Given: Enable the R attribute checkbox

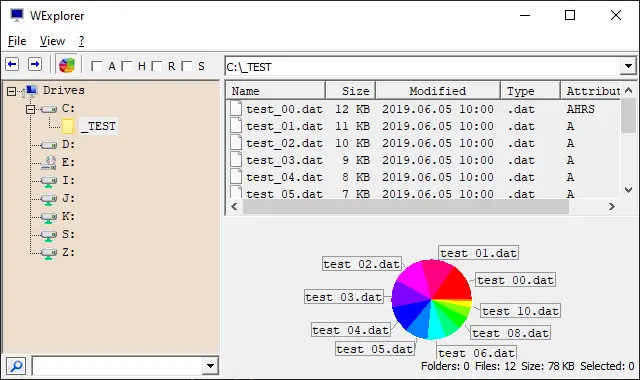Looking at the screenshot, I should point(157,66).
